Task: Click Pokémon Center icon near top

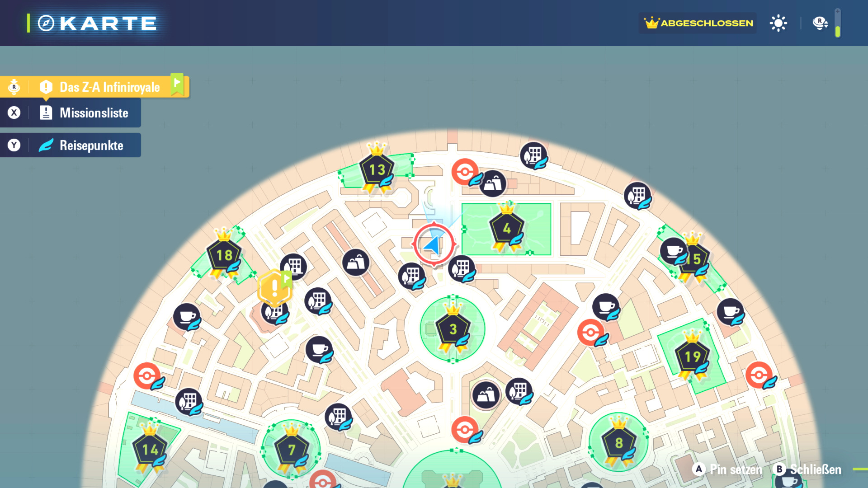Action: pyautogui.click(x=464, y=172)
